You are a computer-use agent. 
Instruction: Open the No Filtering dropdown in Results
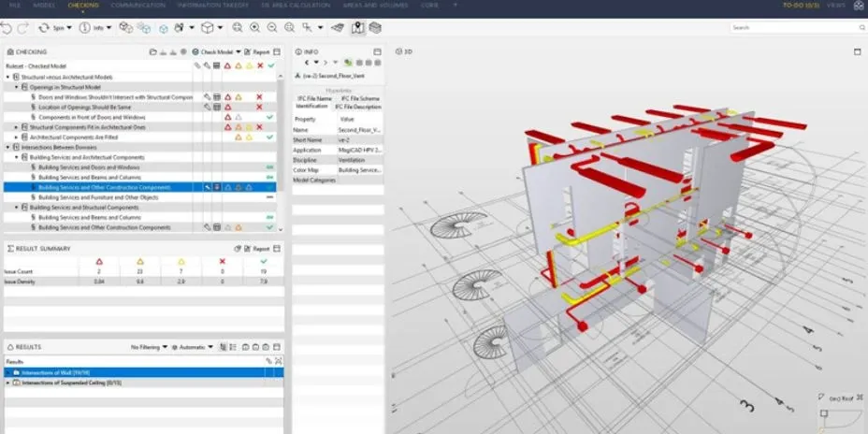(149, 347)
